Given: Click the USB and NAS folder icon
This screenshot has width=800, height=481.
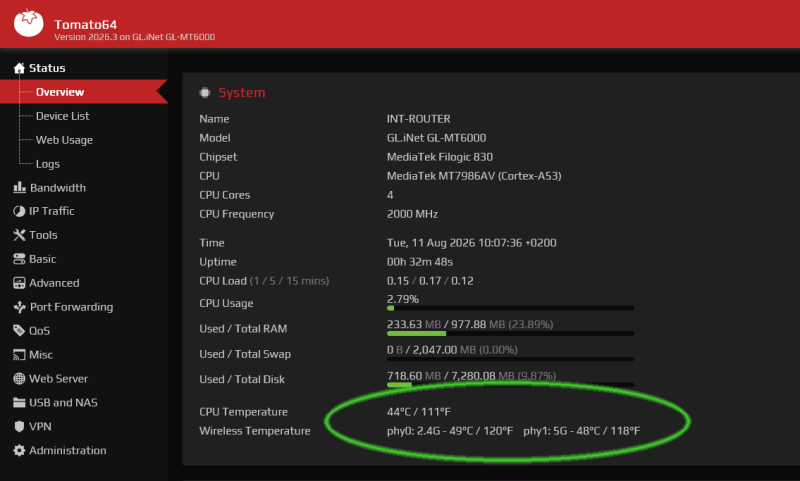Looking at the screenshot, I should coord(19,402).
